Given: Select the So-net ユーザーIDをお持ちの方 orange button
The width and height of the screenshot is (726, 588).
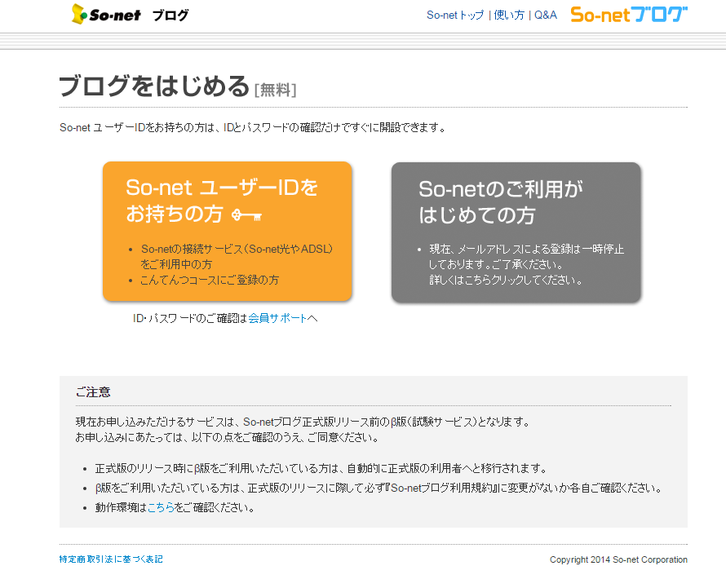Looking at the screenshot, I should tap(228, 231).
